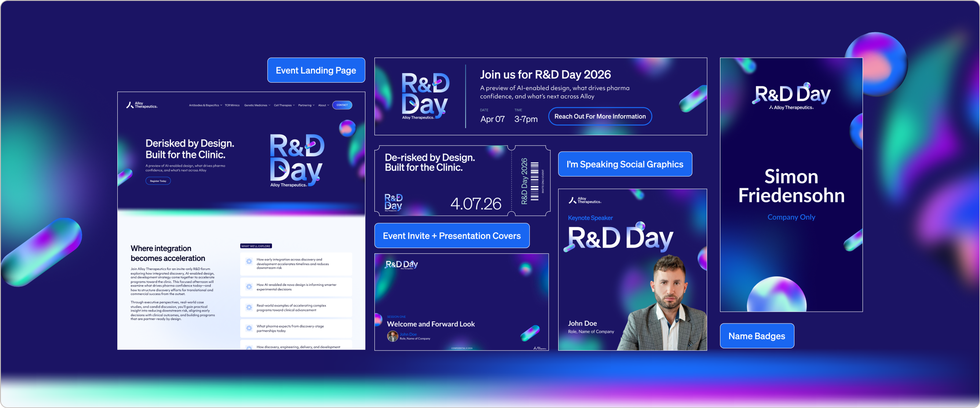
Task: Click the R&D Day logo atop the presentation cover
Action: point(401,264)
